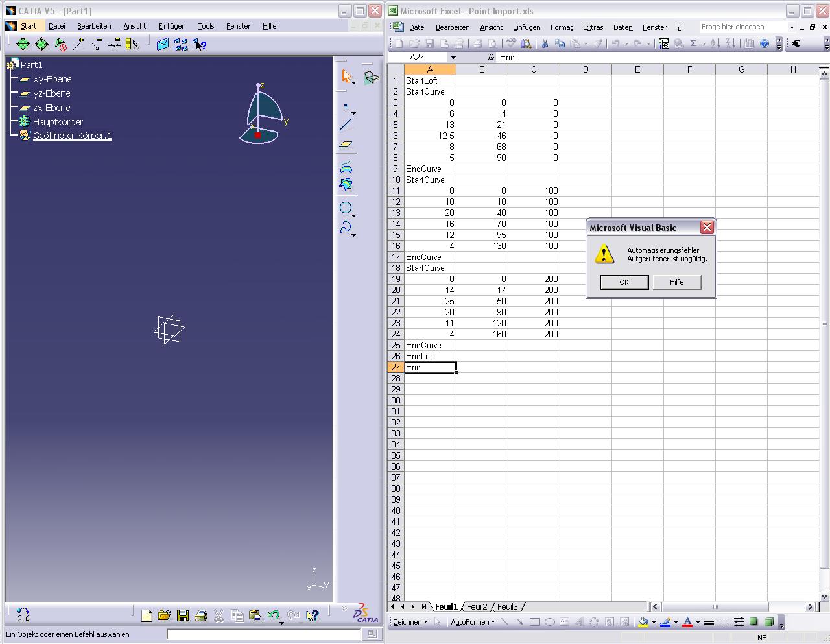Select the Plane tool in CATIA sidebar

[x=346, y=144]
